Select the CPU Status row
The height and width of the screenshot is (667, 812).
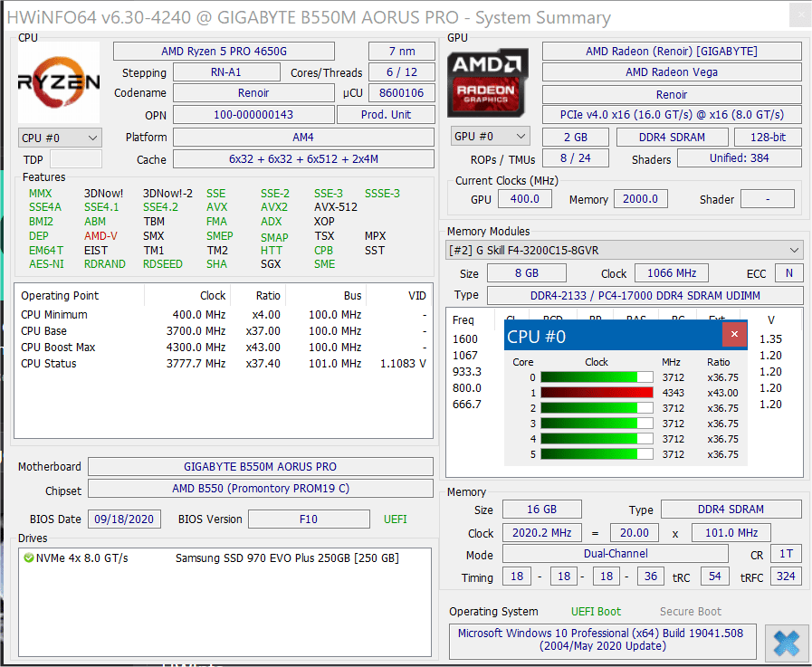[224, 364]
